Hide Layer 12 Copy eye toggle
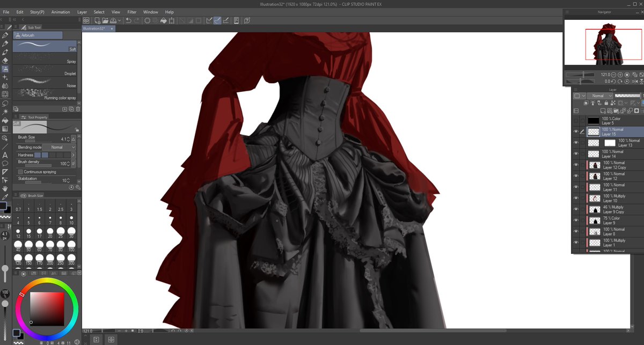The height and width of the screenshot is (345, 644). [576, 165]
